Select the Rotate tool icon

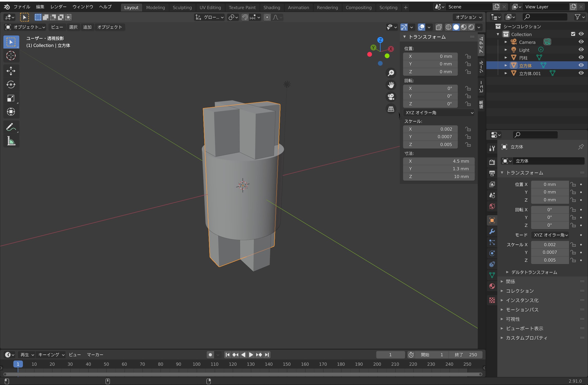[11, 85]
